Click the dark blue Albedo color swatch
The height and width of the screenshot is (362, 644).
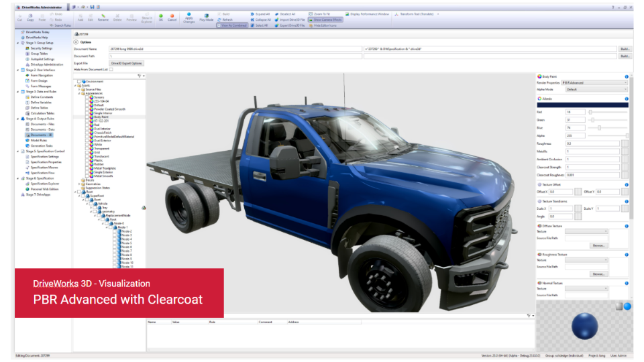582,105
